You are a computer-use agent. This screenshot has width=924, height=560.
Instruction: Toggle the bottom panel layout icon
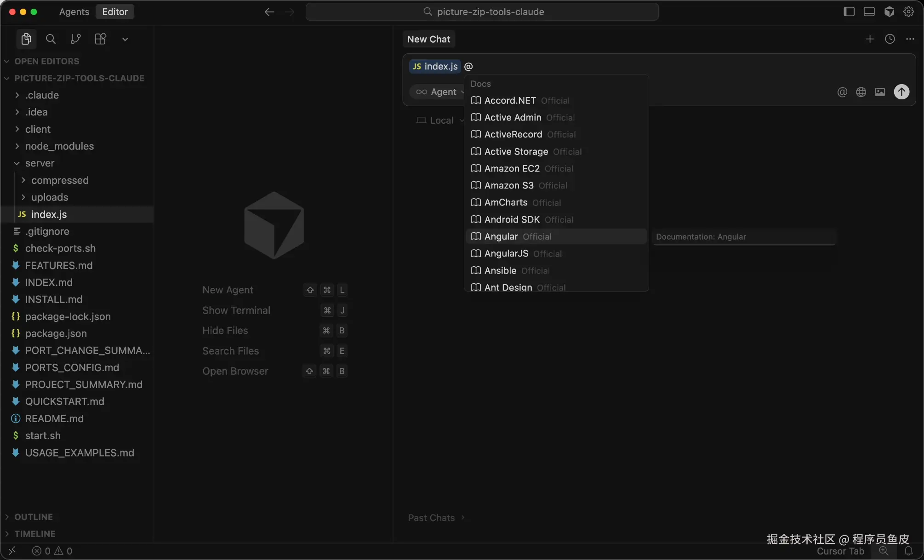tap(869, 11)
